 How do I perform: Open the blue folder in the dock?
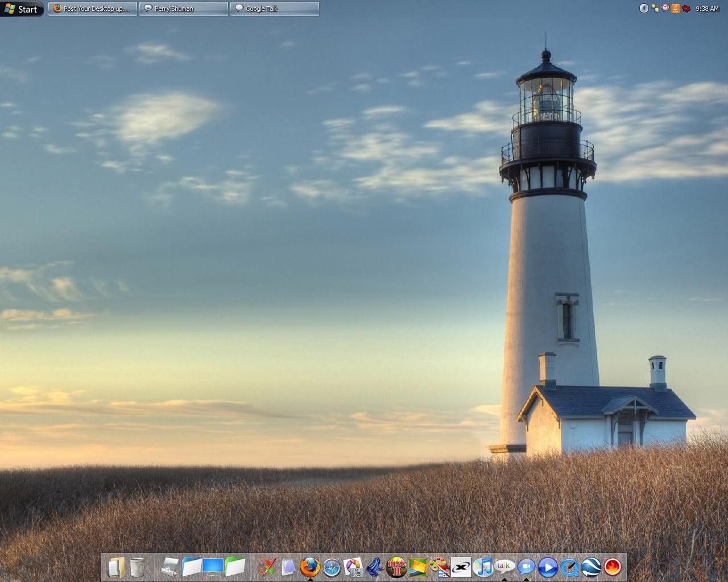point(192,567)
